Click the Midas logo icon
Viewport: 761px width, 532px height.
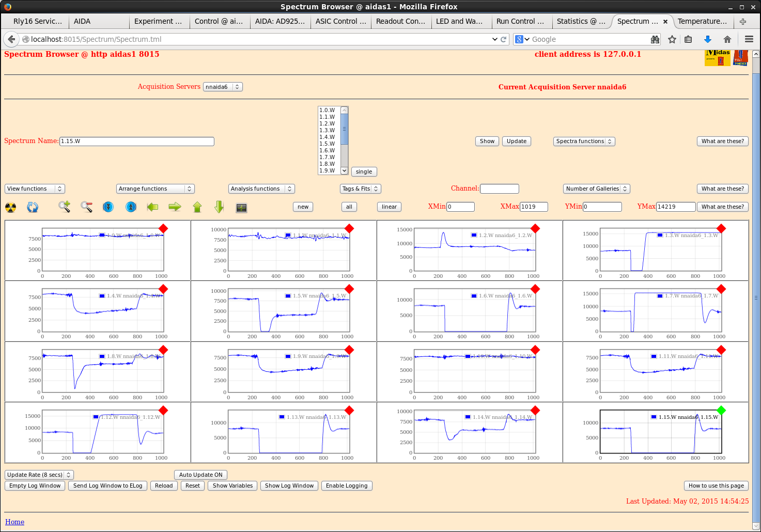(718, 57)
